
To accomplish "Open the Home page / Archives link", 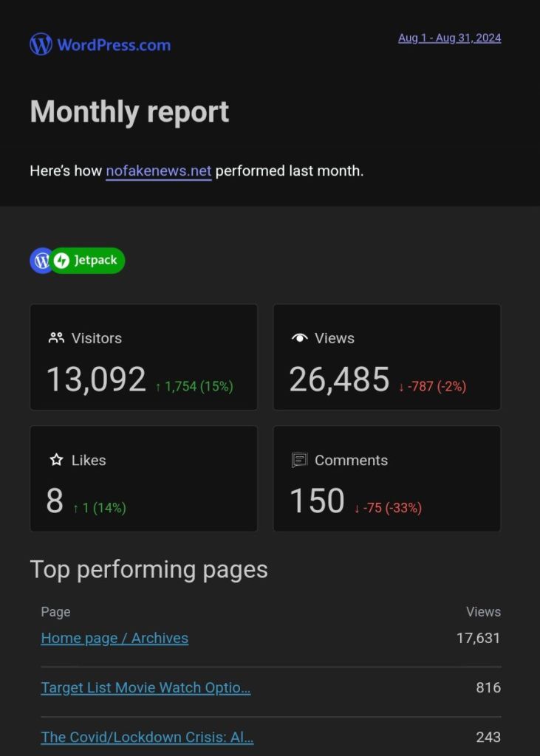I will pyautogui.click(x=115, y=638).
